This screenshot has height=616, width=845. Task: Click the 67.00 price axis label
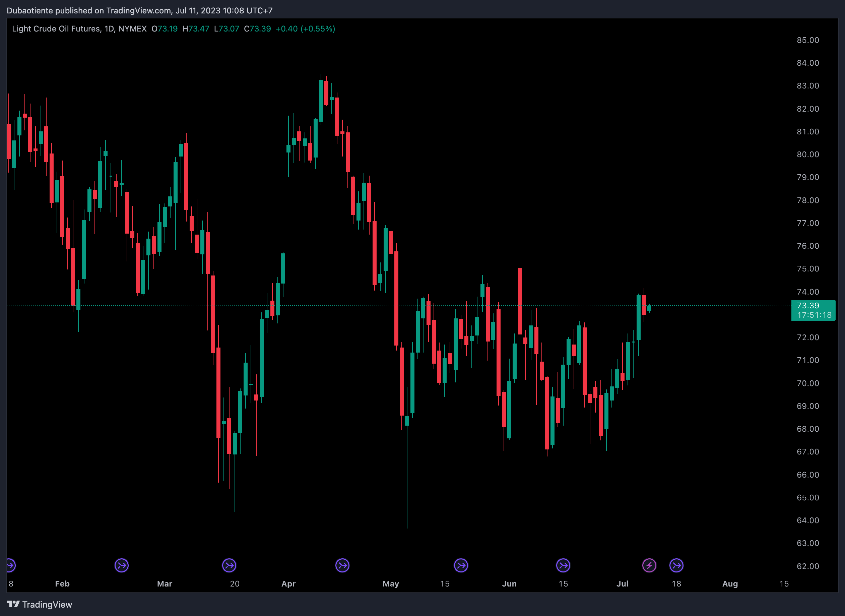[x=808, y=451]
